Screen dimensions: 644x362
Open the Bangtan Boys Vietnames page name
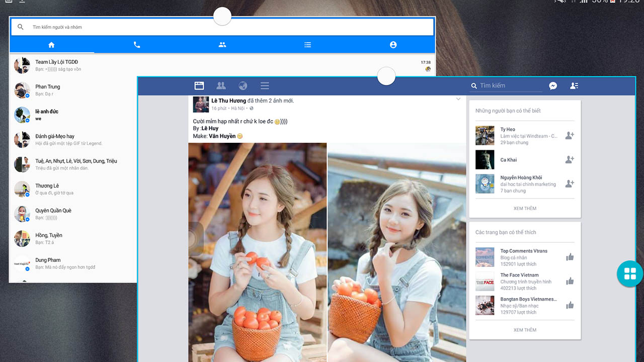click(528, 299)
